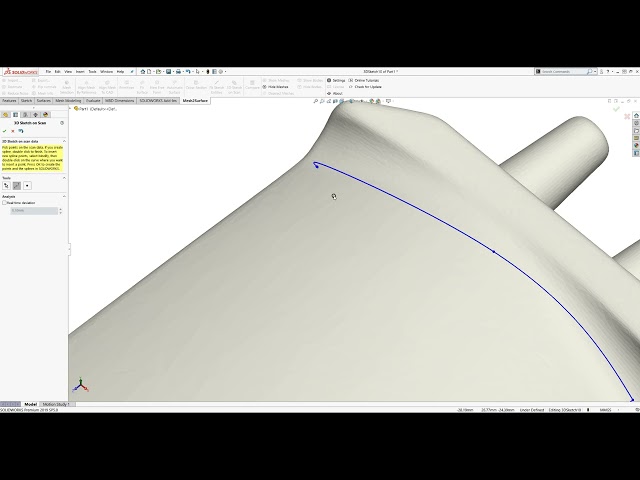Image resolution: width=640 pixels, height=480 pixels.
Task: Open the Model tab at the bottom
Action: click(31, 404)
